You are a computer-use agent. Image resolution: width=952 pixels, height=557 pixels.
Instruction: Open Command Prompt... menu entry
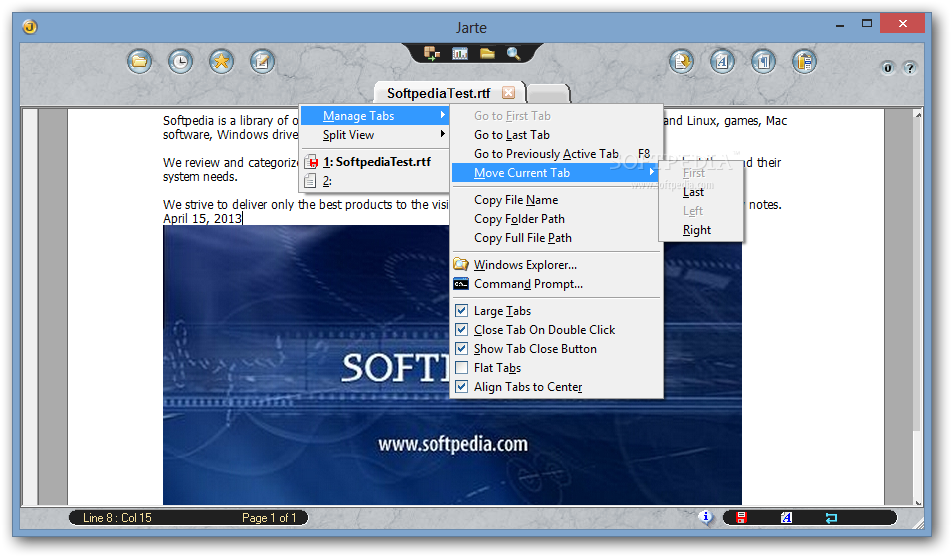556,284
